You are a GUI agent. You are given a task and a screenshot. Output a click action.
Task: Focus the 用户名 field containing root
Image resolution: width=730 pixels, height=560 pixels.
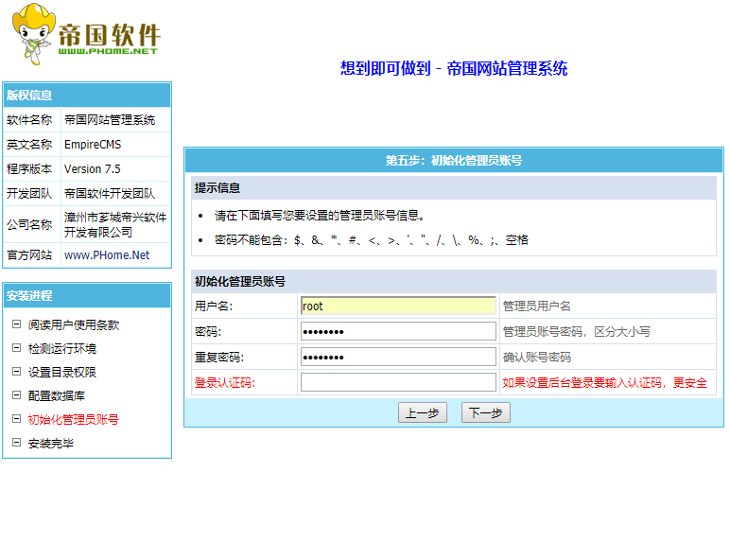[x=398, y=306]
